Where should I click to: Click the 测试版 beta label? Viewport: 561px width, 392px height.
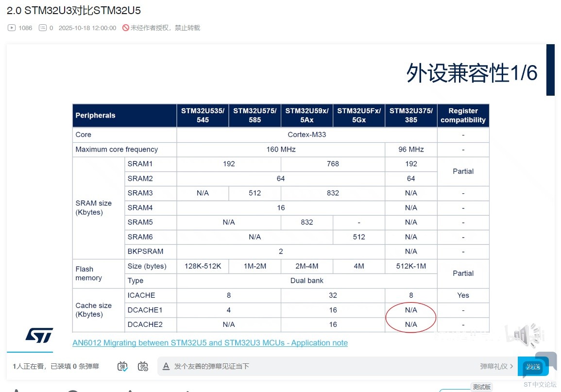(481, 387)
